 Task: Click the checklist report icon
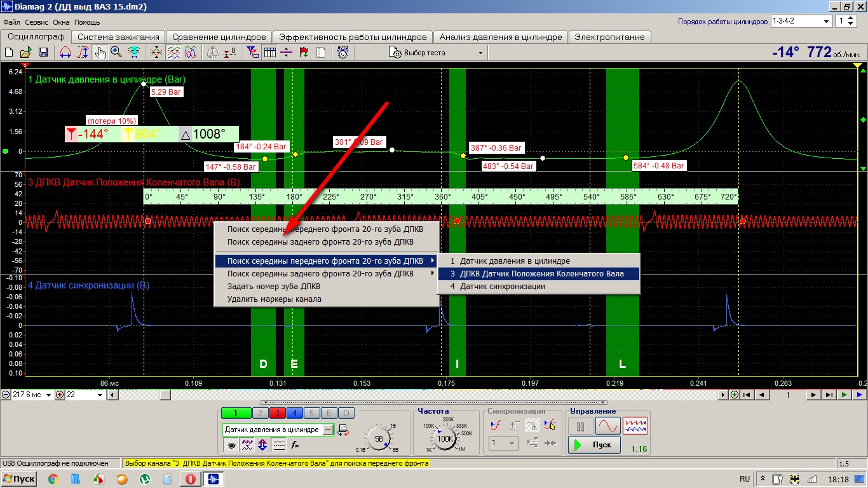click(320, 53)
